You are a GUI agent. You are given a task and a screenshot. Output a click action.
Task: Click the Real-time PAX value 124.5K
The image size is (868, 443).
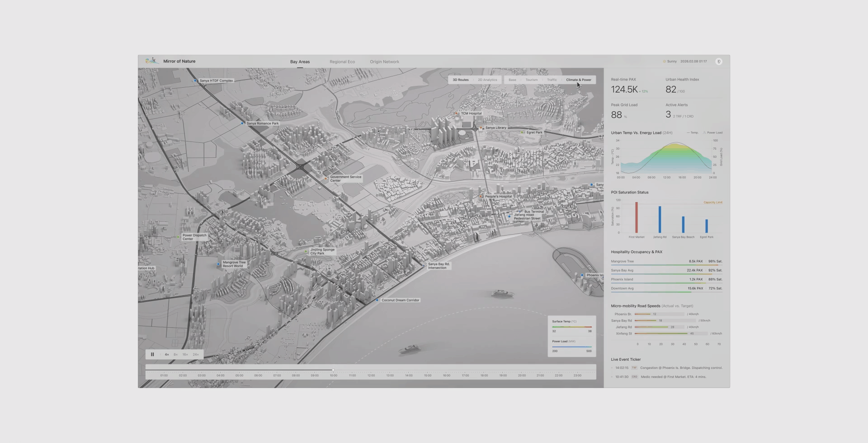click(x=624, y=90)
